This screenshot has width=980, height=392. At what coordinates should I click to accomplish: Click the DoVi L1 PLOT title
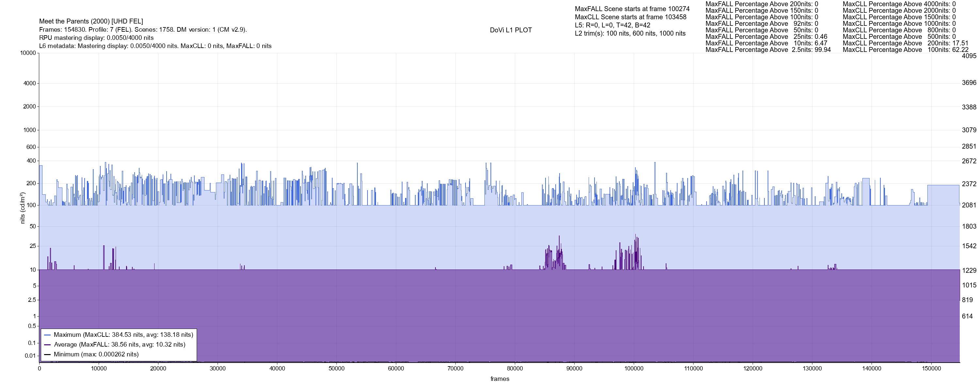(511, 30)
